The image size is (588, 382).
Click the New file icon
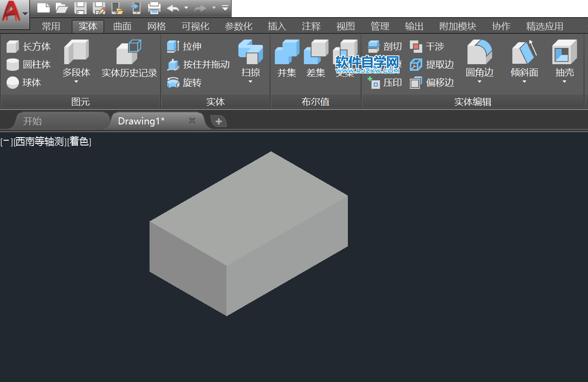tap(43, 7)
